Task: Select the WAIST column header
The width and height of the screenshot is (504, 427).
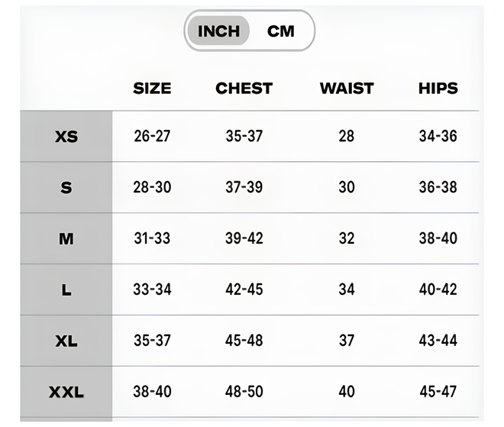Action: click(x=347, y=88)
